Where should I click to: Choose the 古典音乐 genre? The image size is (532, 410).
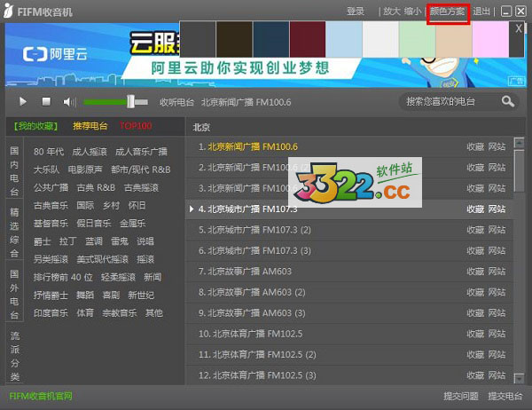click(x=51, y=205)
